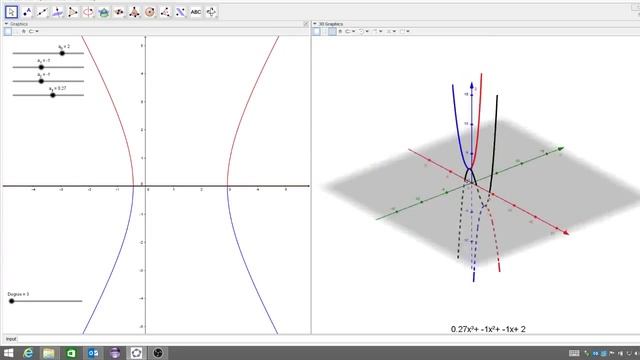Image resolution: width=640 pixels, height=360 pixels.
Task: Select the Circle with axis tool
Action: [x=88, y=12]
